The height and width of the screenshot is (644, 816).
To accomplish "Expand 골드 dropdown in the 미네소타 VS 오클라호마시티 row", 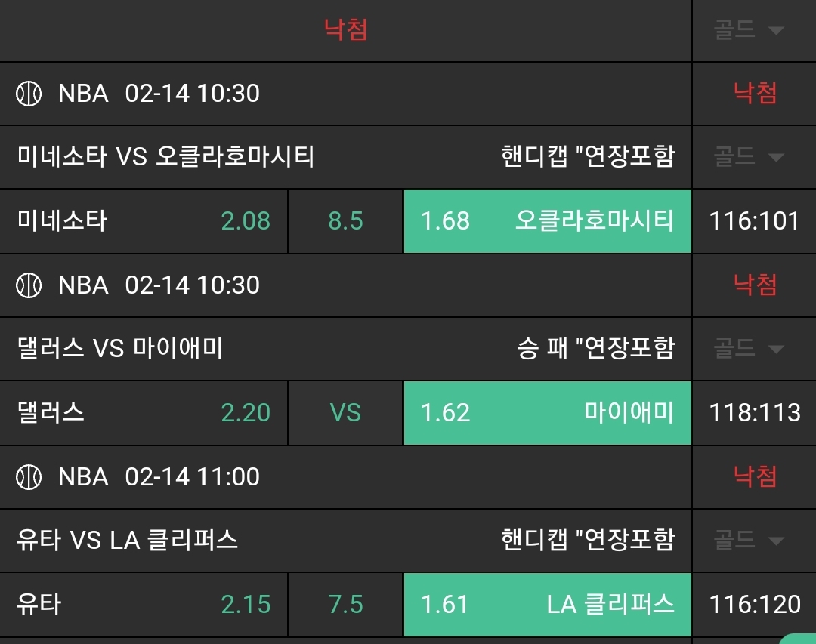I will click(x=748, y=157).
